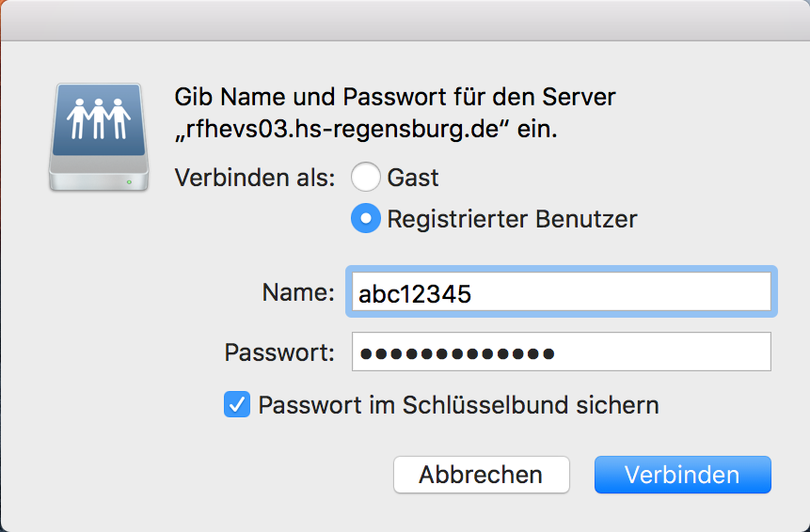The width and height of the screenshot is (810, 532).
Task: Click the Passwort im Schlüsselbund sichern label
Action: click(459, 404)
